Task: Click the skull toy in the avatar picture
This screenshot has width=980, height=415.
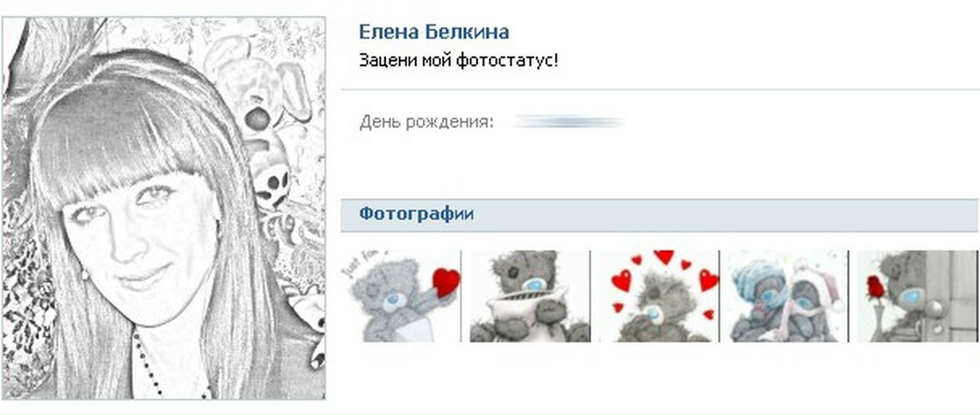Action: click(272, 186)
